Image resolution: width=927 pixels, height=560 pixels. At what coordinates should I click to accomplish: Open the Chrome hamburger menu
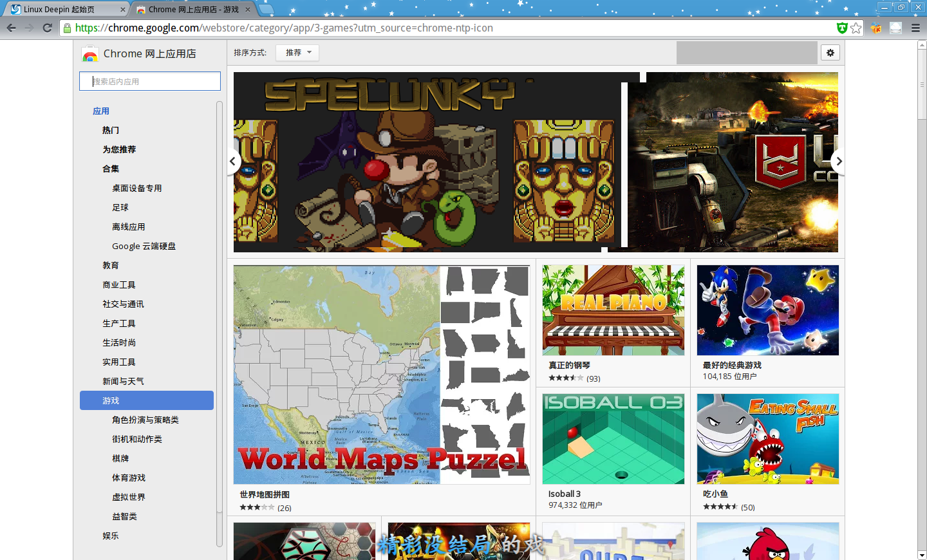pos(915,28)
